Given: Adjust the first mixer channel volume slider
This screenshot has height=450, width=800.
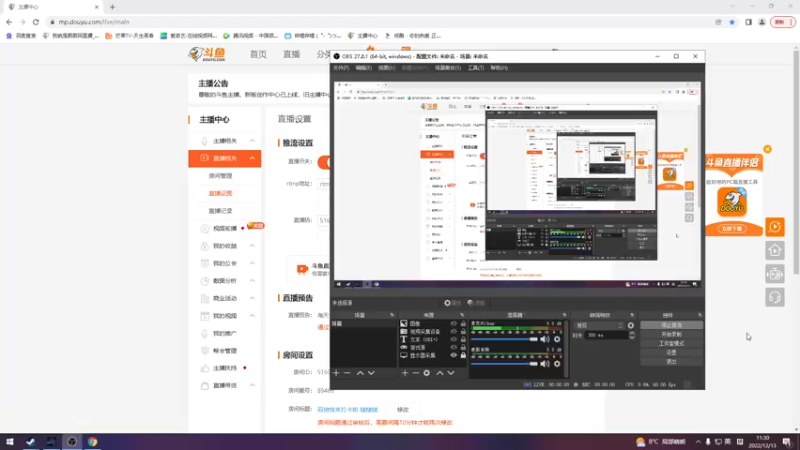Looking at the screenshot, I should pos(504,339).
